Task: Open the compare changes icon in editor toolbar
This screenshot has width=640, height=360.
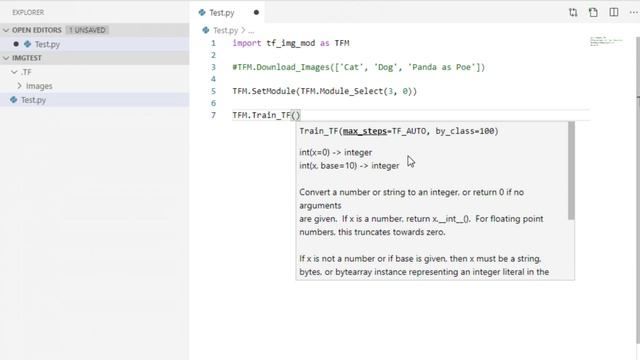Action: pos(573,12)
